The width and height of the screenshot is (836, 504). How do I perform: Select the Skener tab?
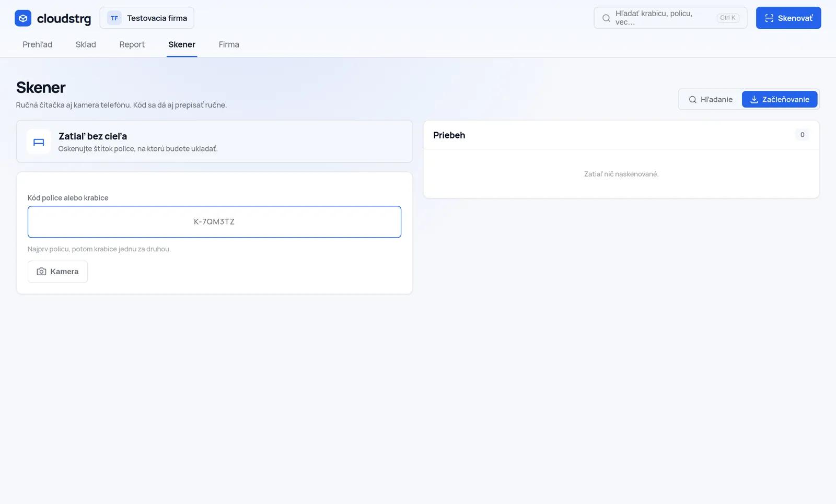182,44
